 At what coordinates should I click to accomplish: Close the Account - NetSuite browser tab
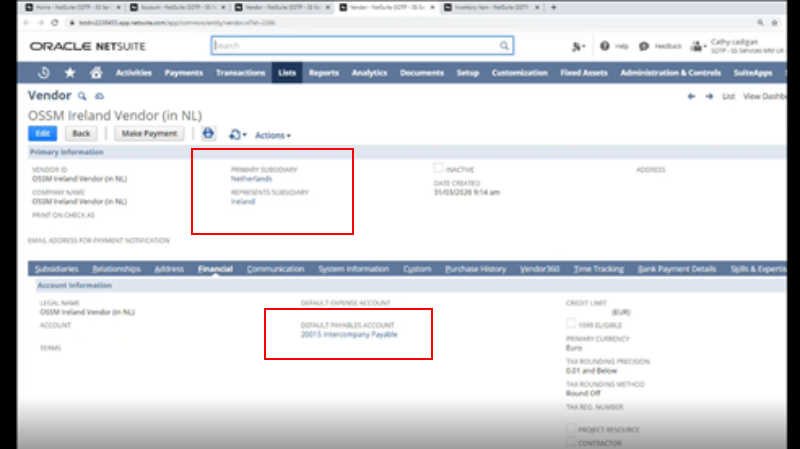coord(223,7)
